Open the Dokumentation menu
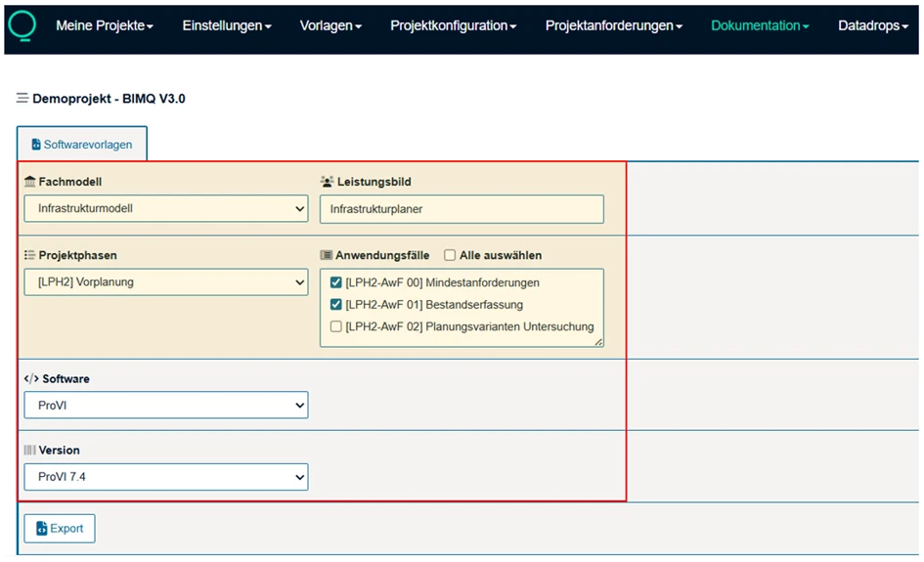The image size is (924, 562). (x=760, y=26)
